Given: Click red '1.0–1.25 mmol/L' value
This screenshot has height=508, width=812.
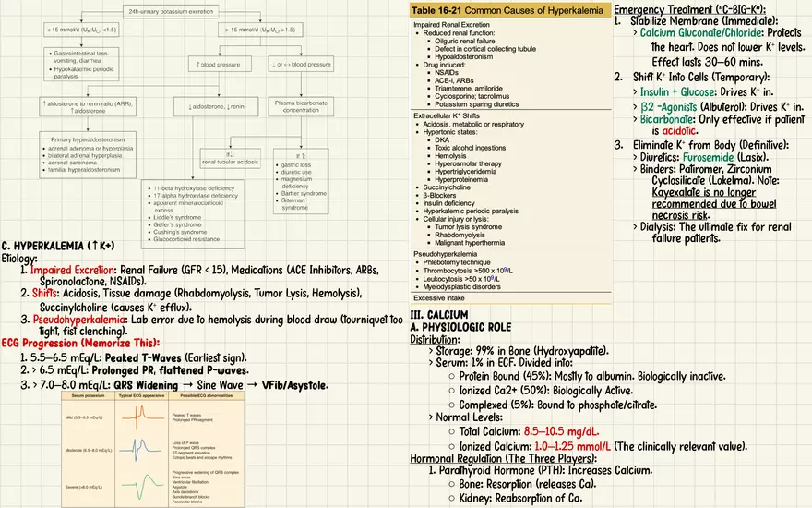Looking at the screenshot, I should pos(572,446).
